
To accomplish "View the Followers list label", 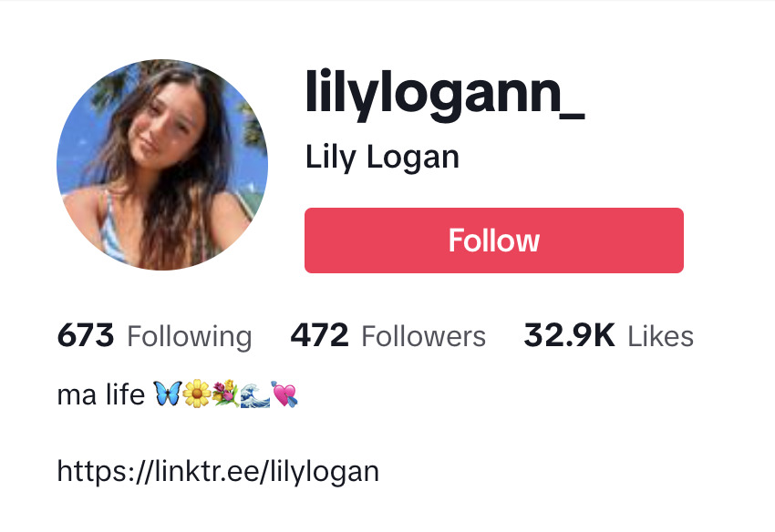I will coord(424,337).
